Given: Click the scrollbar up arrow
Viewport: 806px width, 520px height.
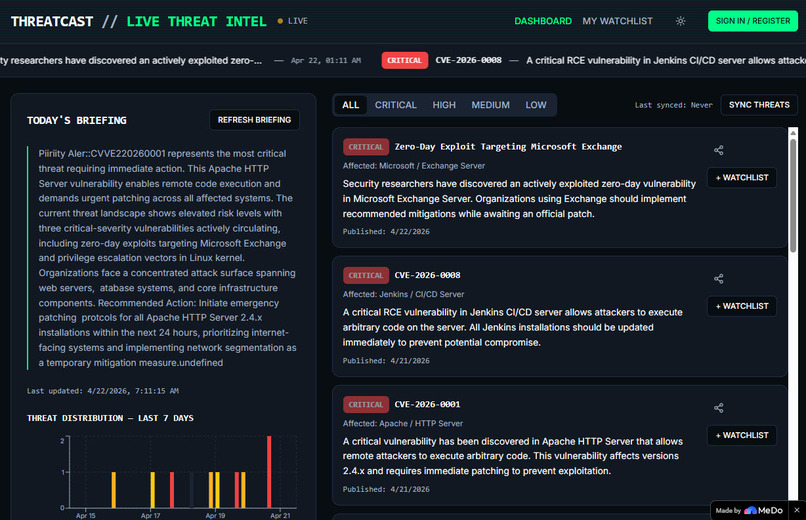Looking at the screenshot, I should coord(793,133).
